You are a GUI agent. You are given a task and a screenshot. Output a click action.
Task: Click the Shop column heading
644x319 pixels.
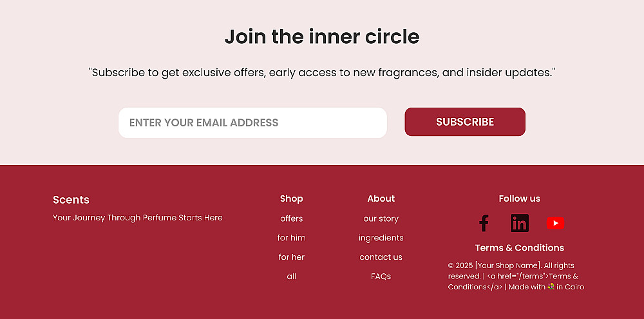click(x=292, y=198)
